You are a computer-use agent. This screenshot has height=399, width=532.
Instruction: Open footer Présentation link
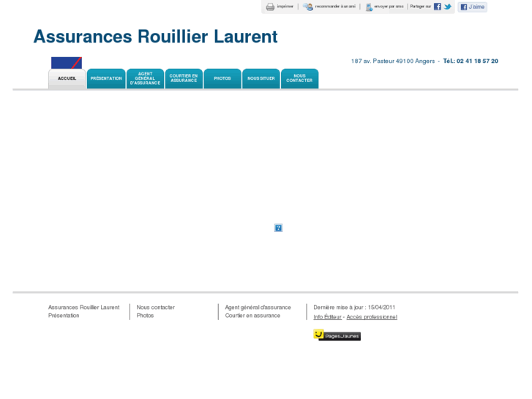(64, 316)
